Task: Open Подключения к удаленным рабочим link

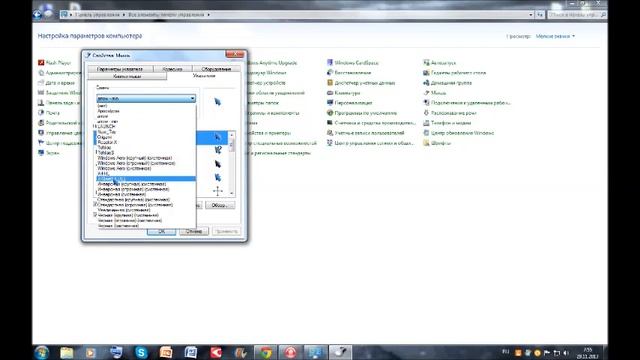Action: click(467, 103)
